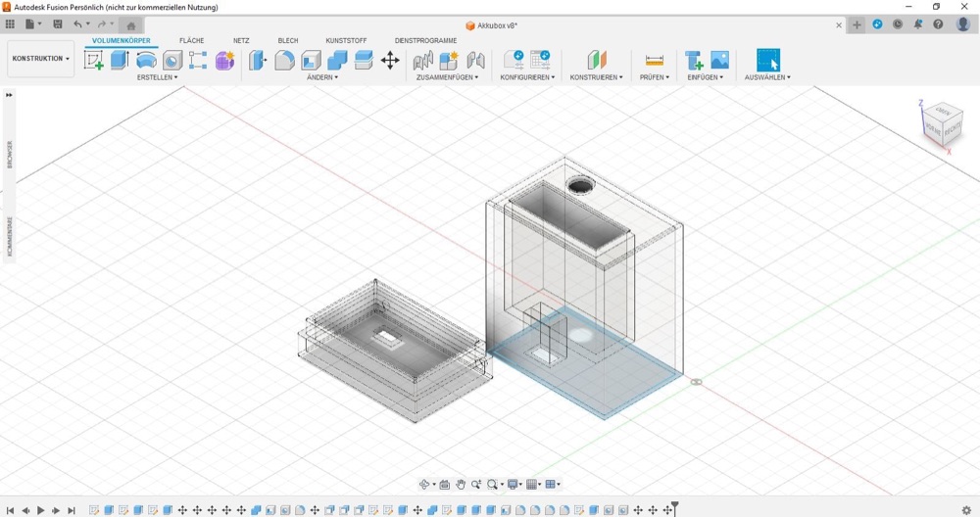Open the extensions icon
Screen dimensions: 980x517
pos(877,24)
